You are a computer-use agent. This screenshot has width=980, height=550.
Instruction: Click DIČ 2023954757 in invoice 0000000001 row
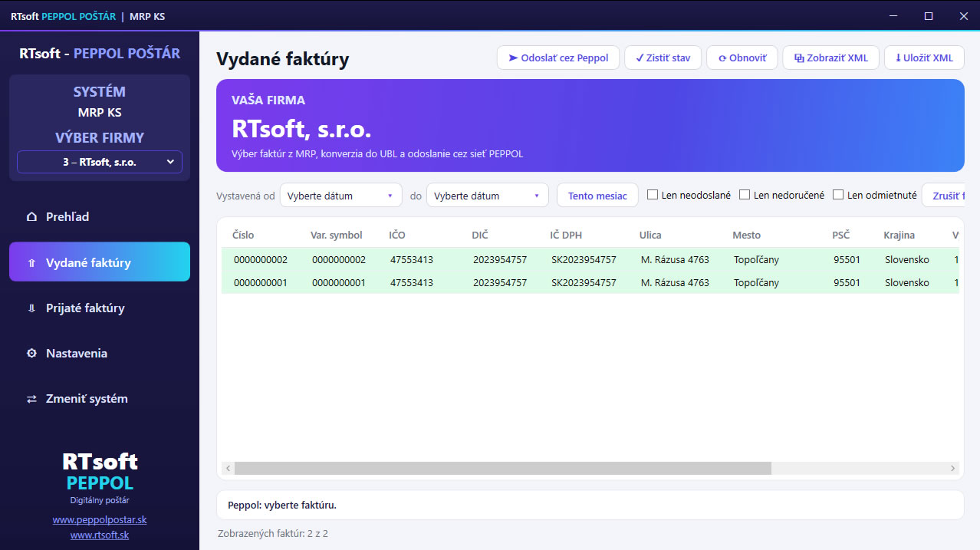[x=500, y=282]
